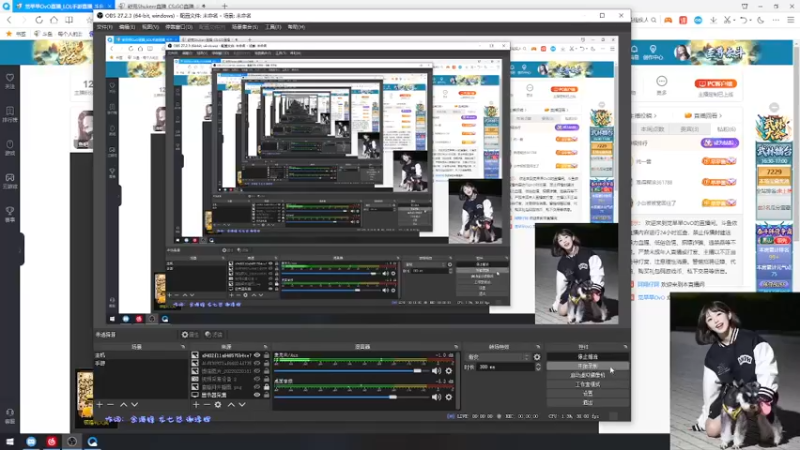
Task: Remove the selected OBS scene
Action: click(111, 405)
